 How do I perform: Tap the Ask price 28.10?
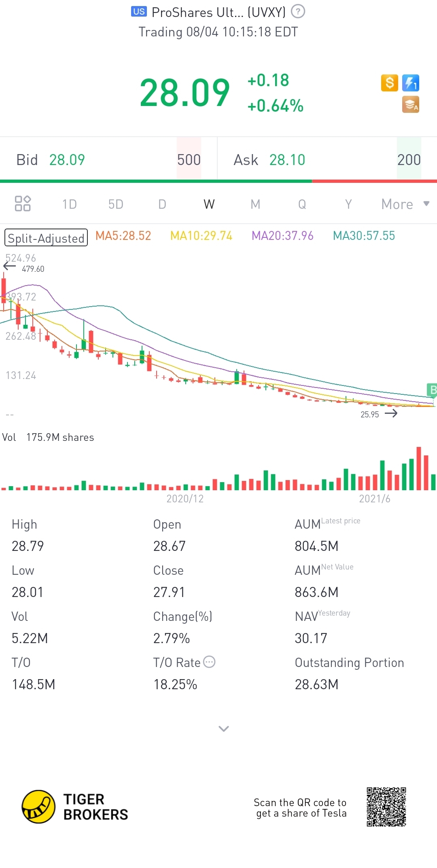[287, 160]
